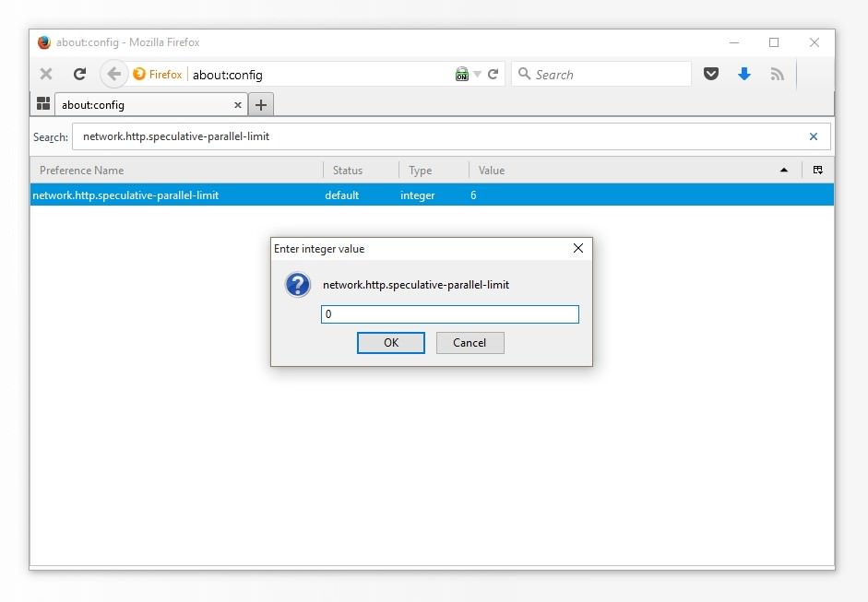
Task: Sort by Type column header
Action: (434, 171)
